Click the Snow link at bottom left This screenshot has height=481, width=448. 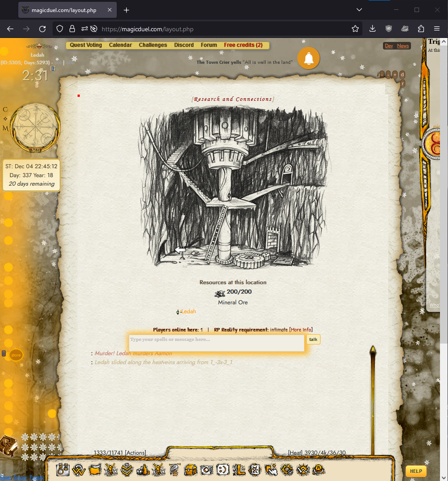coord(20,477)
